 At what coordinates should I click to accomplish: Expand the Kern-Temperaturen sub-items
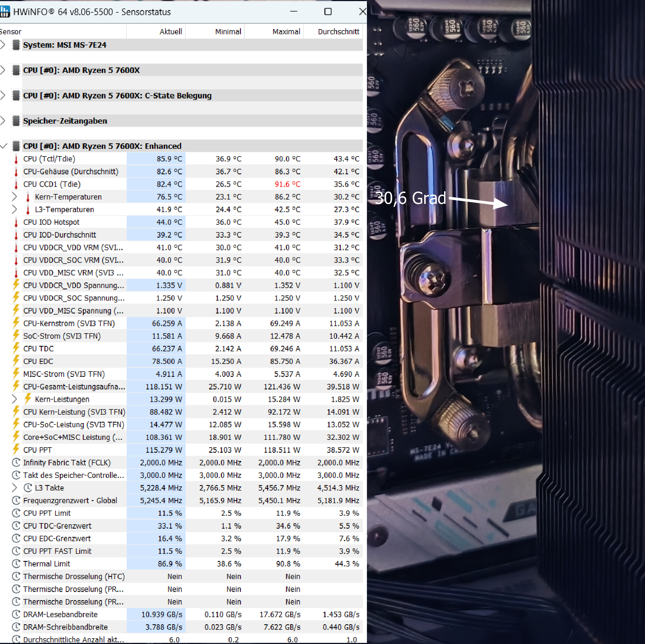14,197
